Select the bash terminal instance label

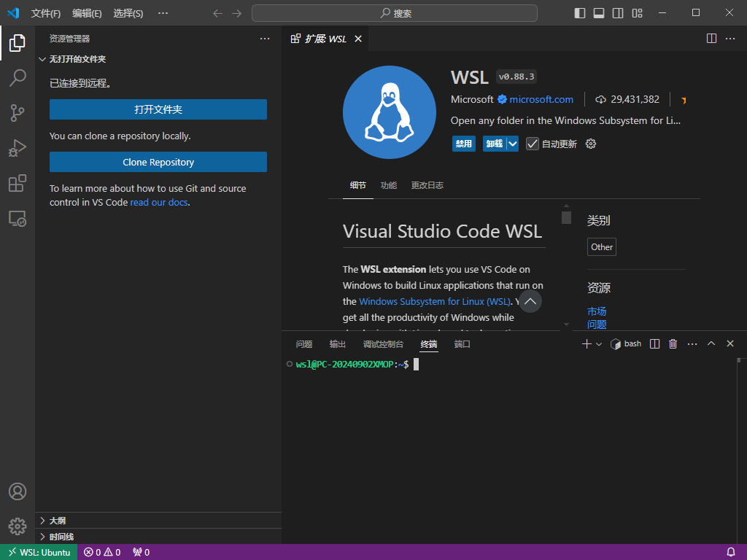(x=626, y=344)
